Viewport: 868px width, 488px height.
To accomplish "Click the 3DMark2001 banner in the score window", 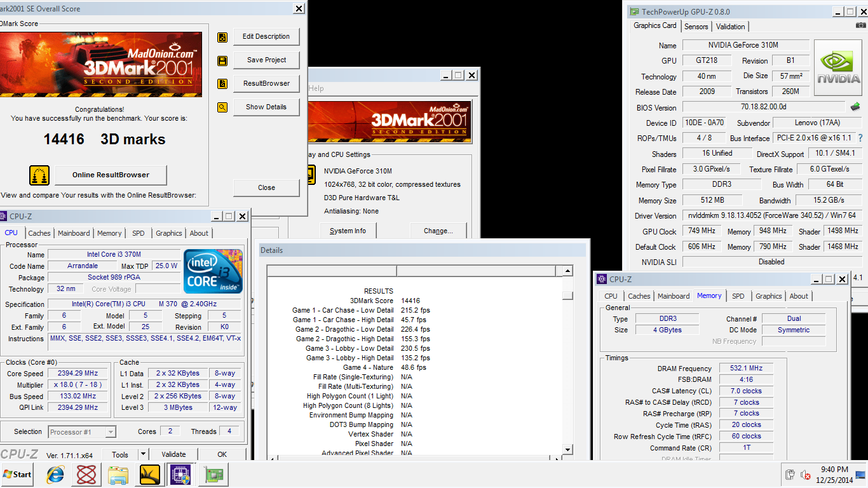I will [x=101, y=64].
